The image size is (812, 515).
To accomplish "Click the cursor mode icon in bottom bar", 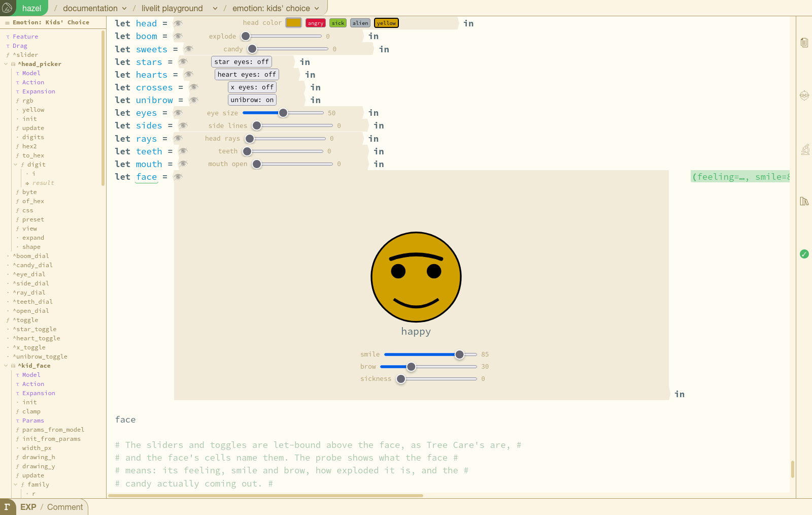I will tap(7, 507).
